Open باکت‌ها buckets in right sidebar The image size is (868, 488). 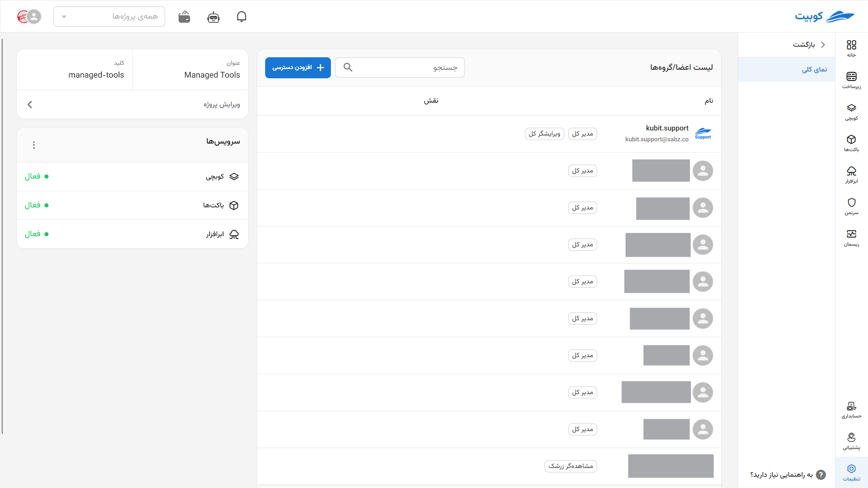pyautogui.click(x=851, y=143)
